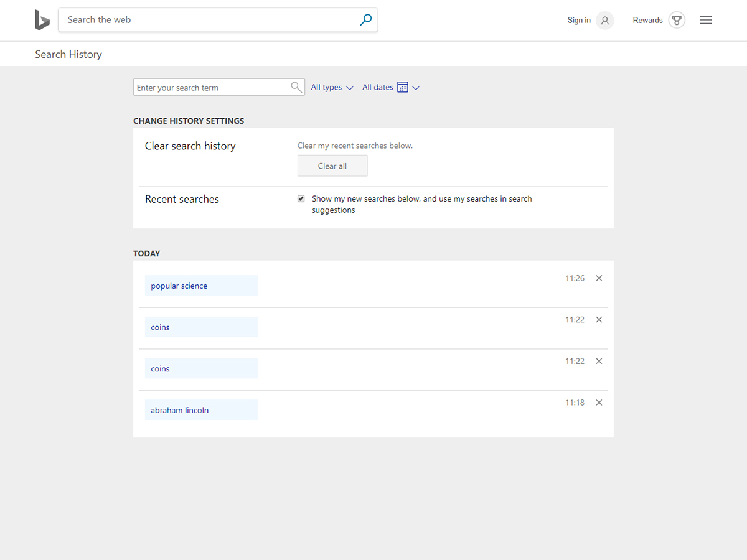This screenshot has width=747, height=560.
Task: Open the popular science search link
Action: click(179, 286)
